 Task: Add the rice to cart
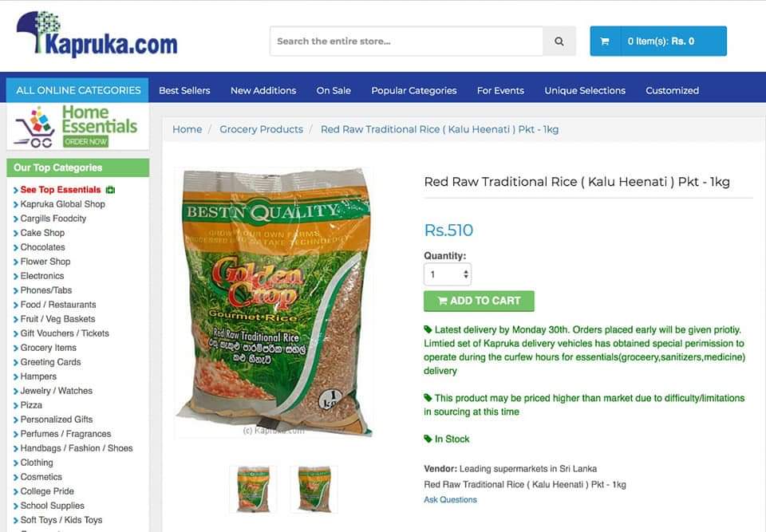point(479,301)
